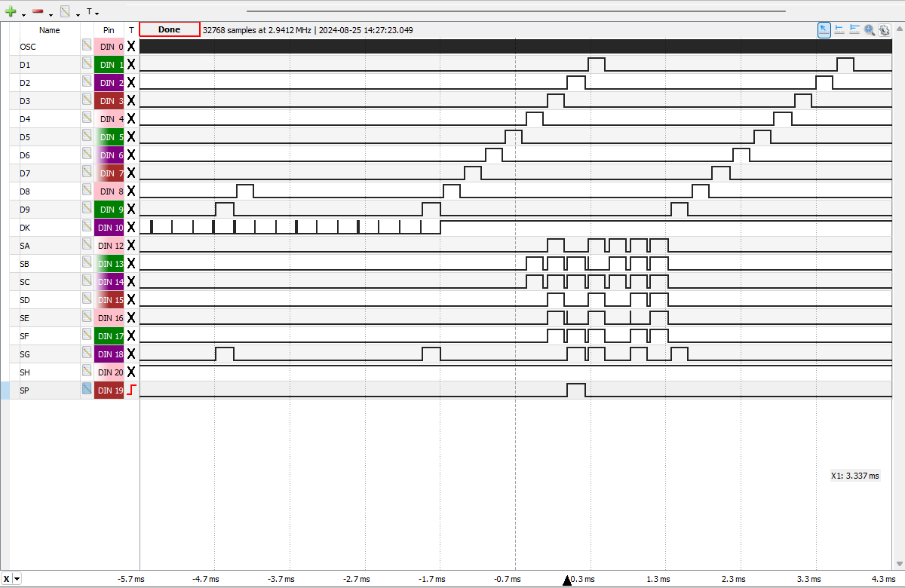Click the green plus add channel icon
The width and height of the screenshot is (905, 588).
(x=11, y=12)
